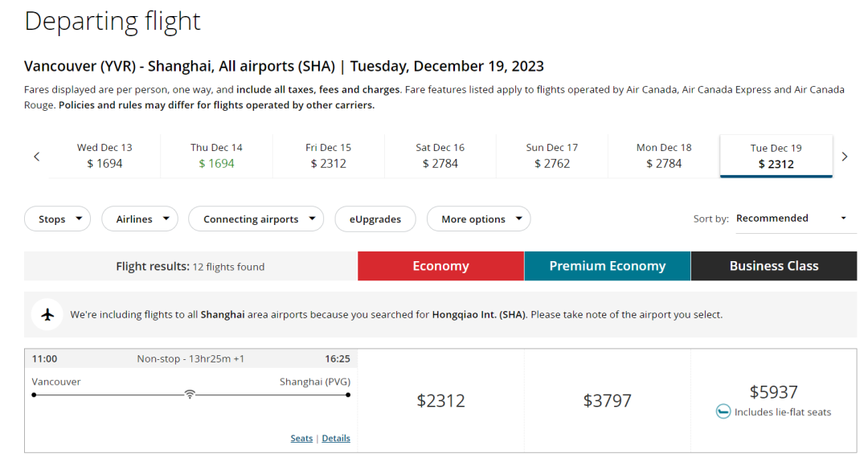
Task: Select the Business Class column header
Action: pos(773,266)
